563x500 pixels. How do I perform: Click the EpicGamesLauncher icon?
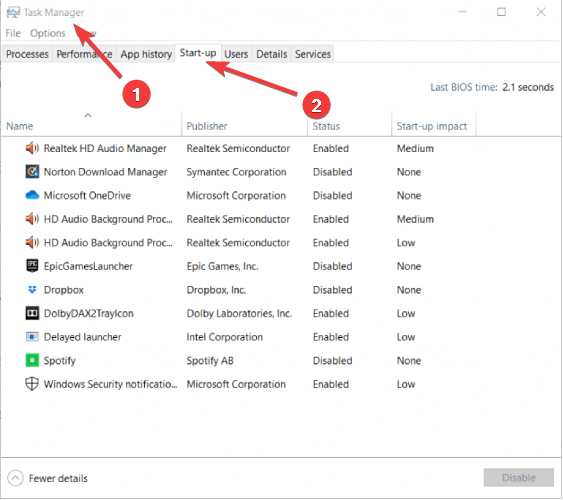[32, 266]
